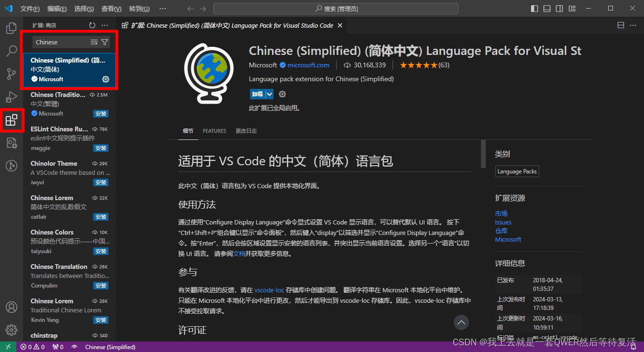Screen dimensions: 644x352
Task: Click the Chinese (Simplified) status bar entry
Action: 110,347
